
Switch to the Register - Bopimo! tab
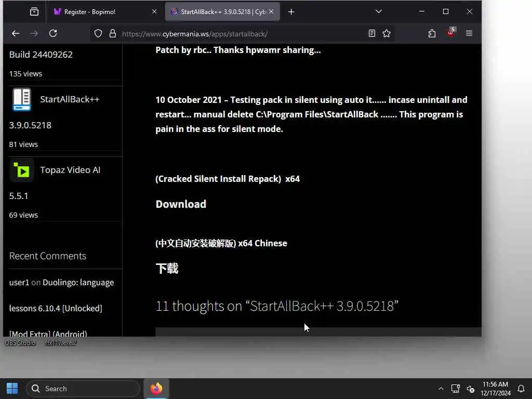pyautogui.click(x=105, y=12)
